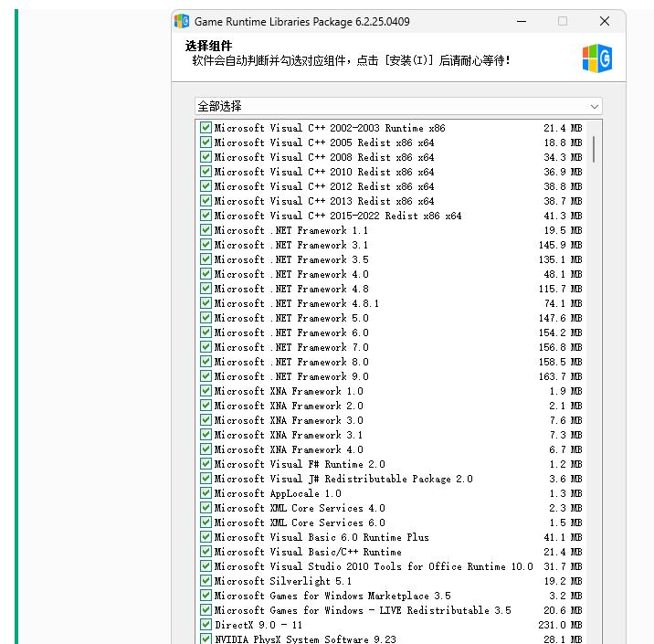The image size is (654, 644).
Task: Uncheck XML Core Services 6.0 checkbox
Action: coord(206,522)
